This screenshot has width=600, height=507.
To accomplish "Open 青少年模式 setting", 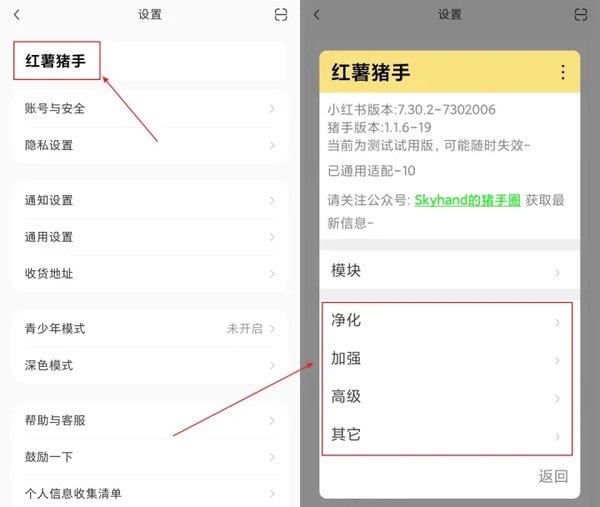I will pos(149,329).
